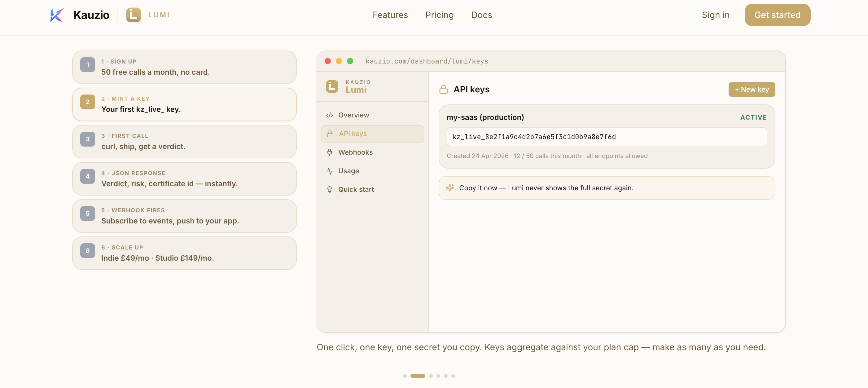The width and height of the screenshot is (868, 388).
Task: Click the Created 24 Apr 2026 usage line
Action: point(547,156)
